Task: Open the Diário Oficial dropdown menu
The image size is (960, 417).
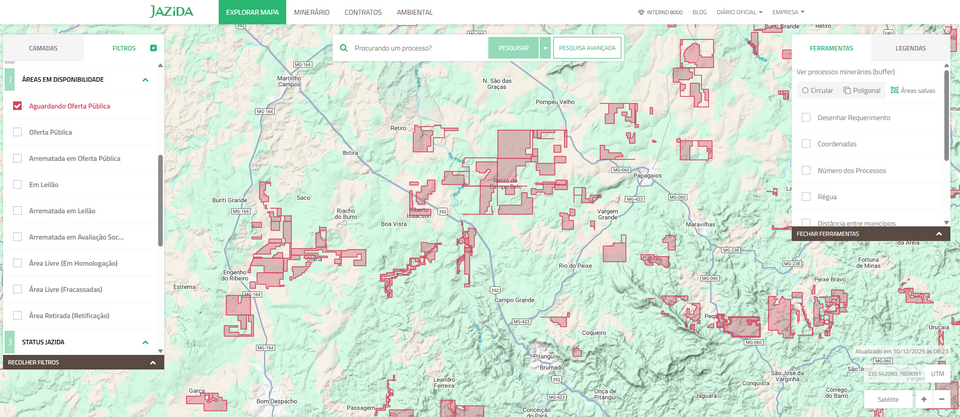Action: pyautogui.click(x=739, y=12)
